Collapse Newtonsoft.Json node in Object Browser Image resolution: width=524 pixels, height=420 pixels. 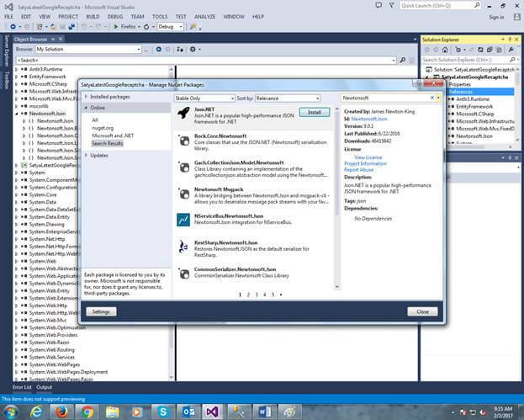pyautogui.click(x=16, y=114)
